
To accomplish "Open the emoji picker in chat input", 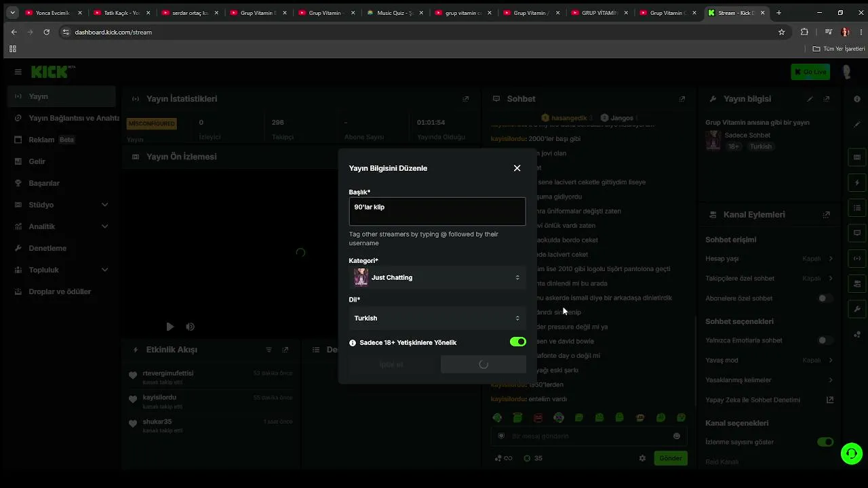I will (677, 436).
